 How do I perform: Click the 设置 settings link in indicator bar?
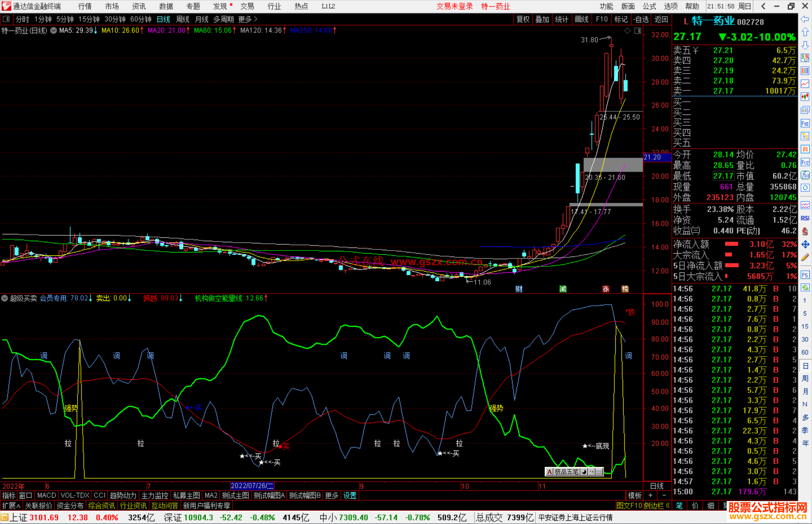350,496
